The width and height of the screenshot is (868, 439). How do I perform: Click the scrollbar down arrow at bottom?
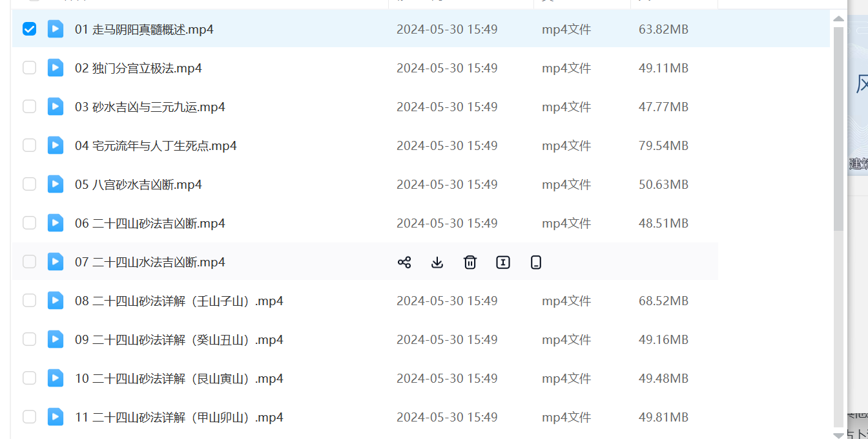838,434
